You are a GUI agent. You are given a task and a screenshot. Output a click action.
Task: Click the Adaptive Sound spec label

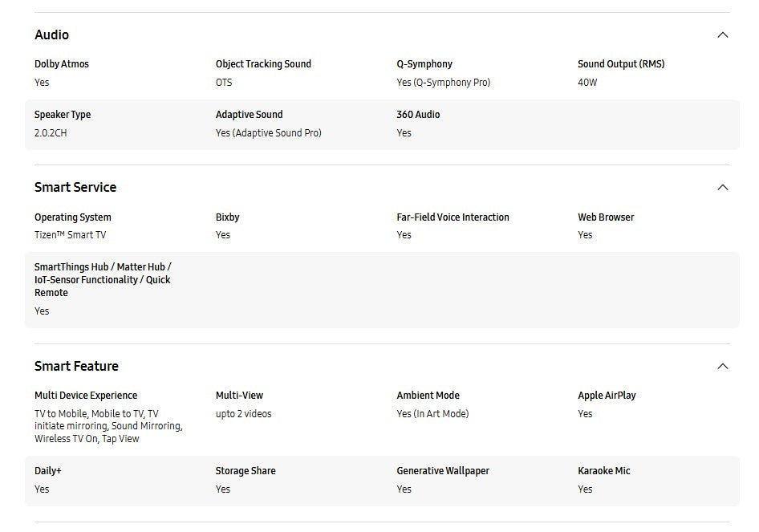click(x=249, y=115)
